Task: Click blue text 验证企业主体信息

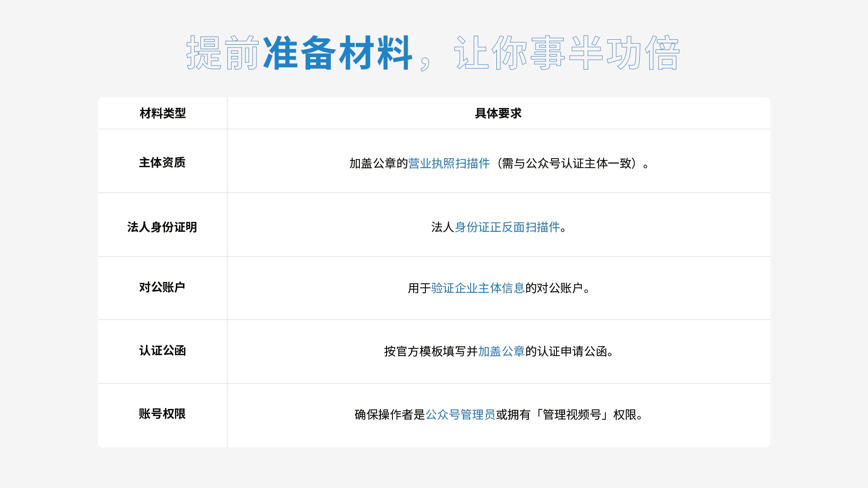Action: pos(478,288)
